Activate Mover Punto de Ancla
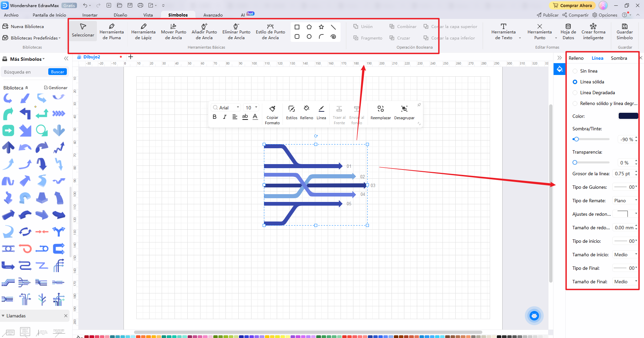This screenshot has height=338, width=644. pos(173,31)
